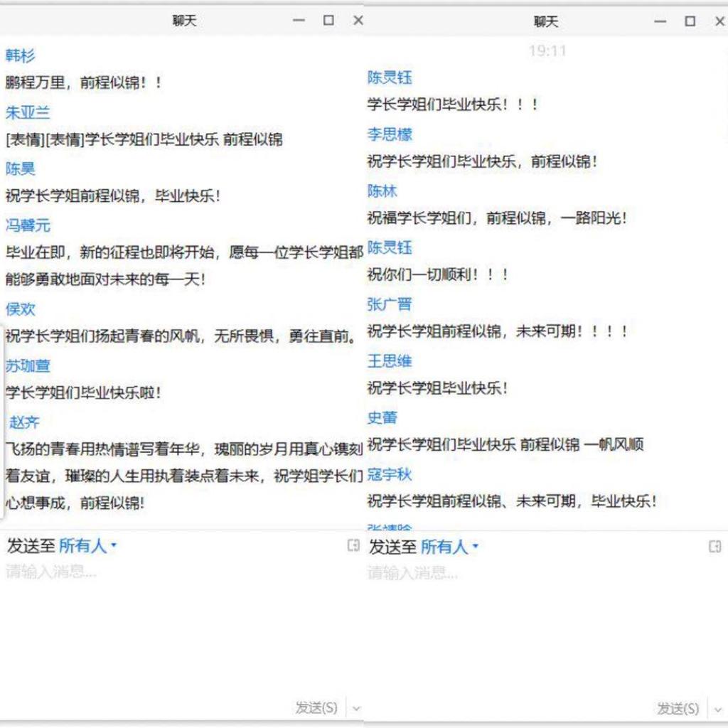The width and height of the screenshot is (728, 728).
Task: Click sender name 李思檬
Action: click(x=389, y=134)
